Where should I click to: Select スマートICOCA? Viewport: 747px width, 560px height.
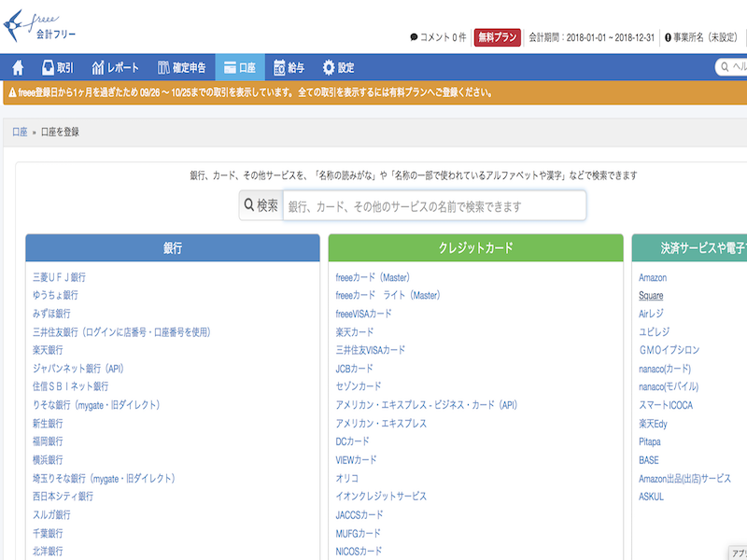(x=666, y=405)
